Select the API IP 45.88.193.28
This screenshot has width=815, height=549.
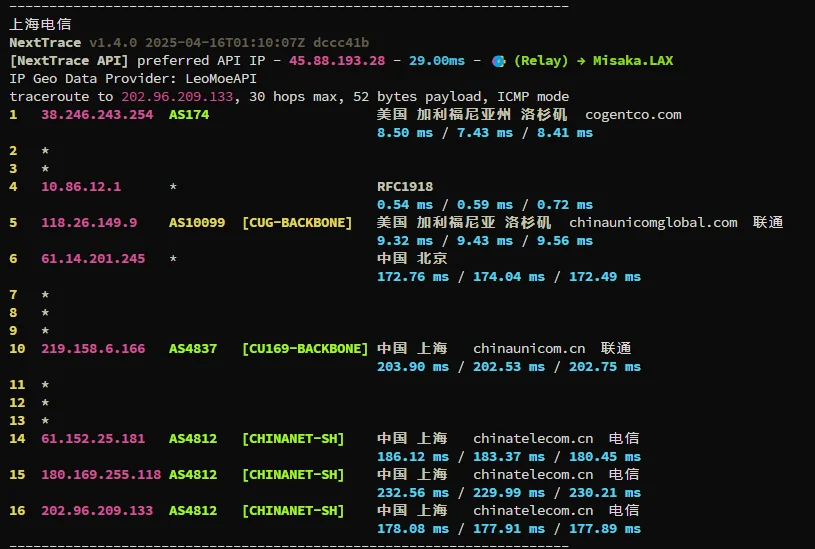coord(337,61)
